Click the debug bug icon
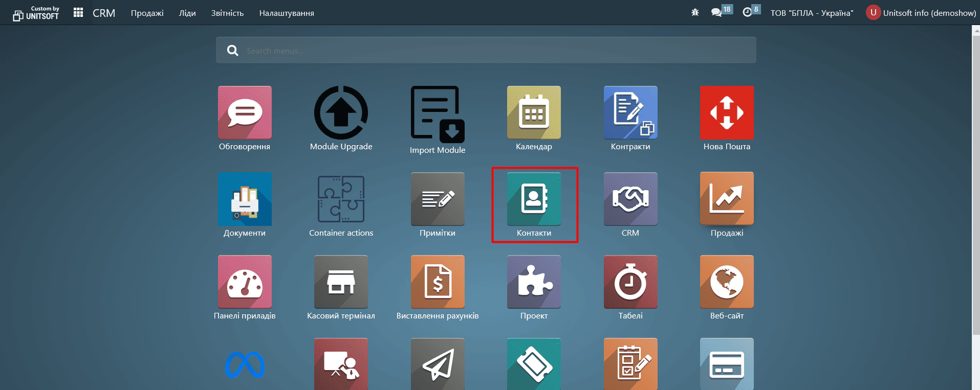The height and width of the screenshot is (390, 980). point(695,12)
